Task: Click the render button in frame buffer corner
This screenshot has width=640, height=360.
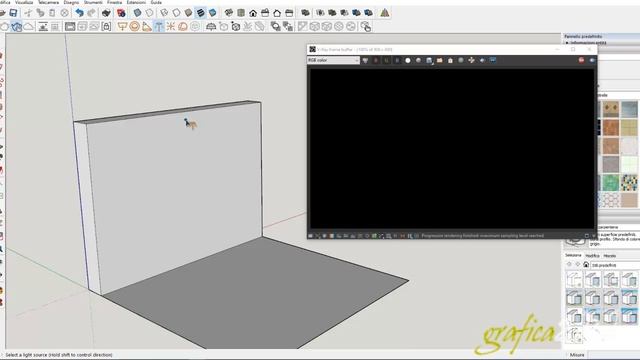Action: pos(592,60)
